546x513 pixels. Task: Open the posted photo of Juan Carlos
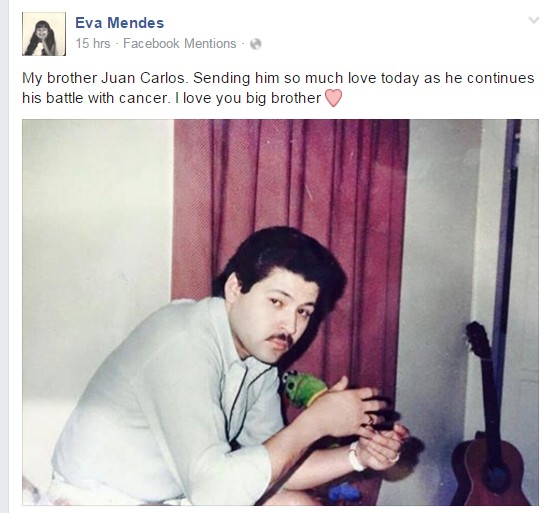(x=280, y=312)
